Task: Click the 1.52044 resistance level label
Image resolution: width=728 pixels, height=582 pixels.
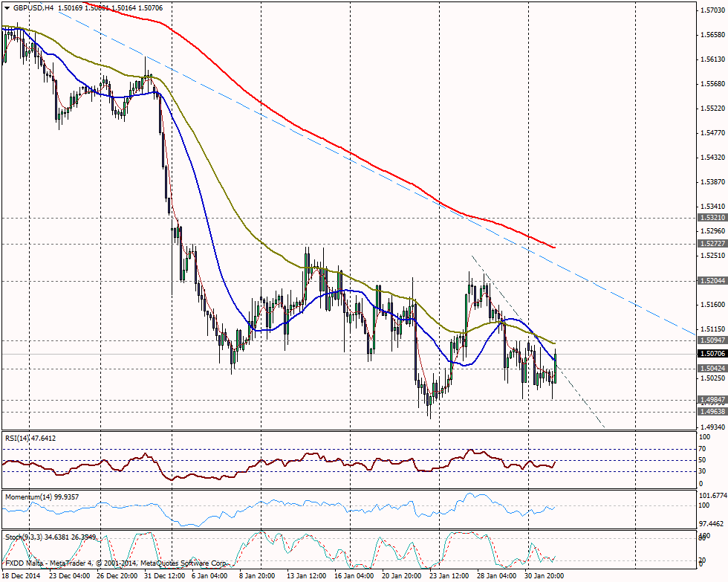Action: [x=712, y=281]
